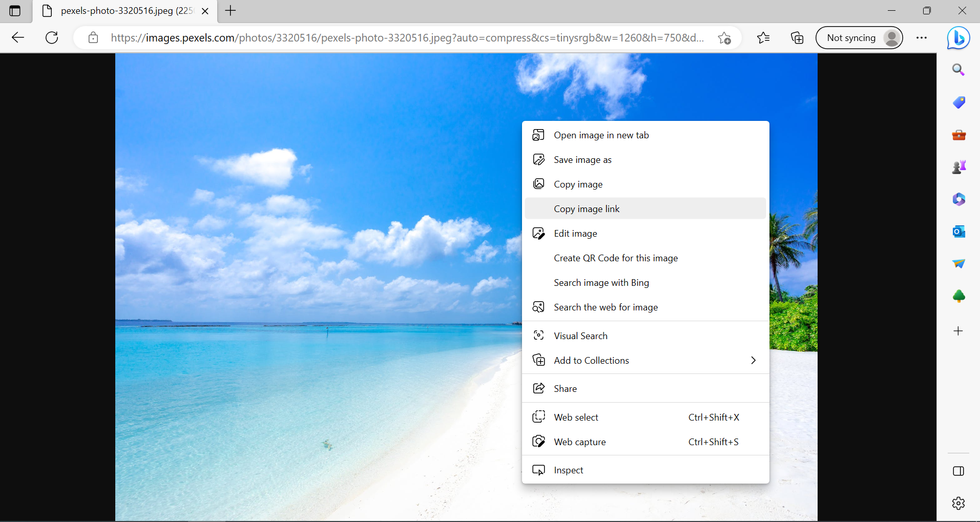Open the Microsoft 365 icon in the sidebar
Screen dimensions: 980x522
pyautogui.click(x=958, y=199)
